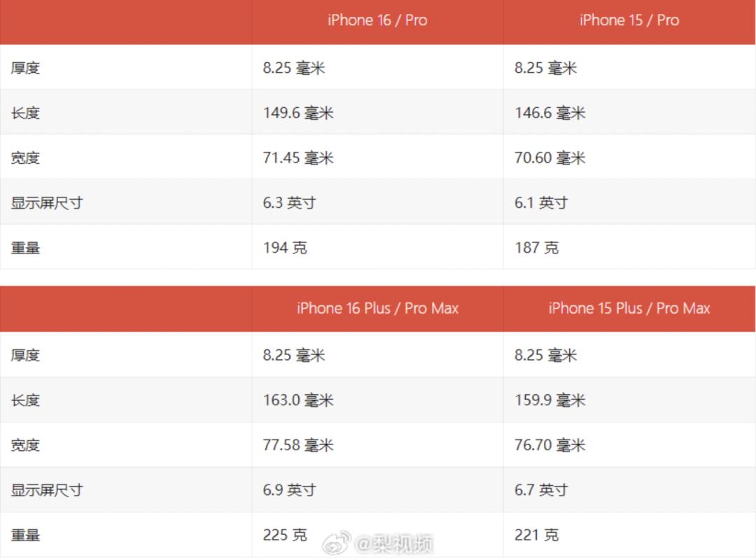Select the 77.58 毫米 width cell

[x=298, y=445]
